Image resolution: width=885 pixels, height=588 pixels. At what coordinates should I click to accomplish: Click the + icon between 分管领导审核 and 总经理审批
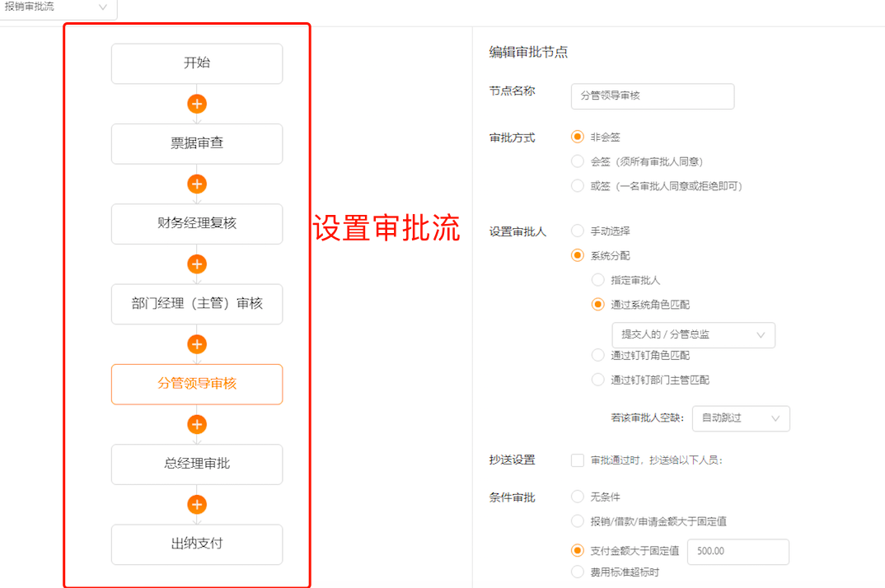point(196,424)
